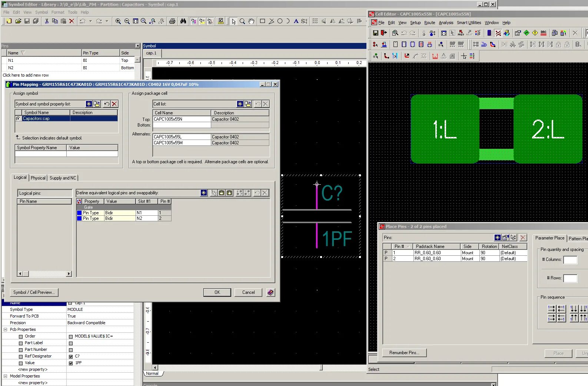Click new-row star icon in equivalent logical pins bar
The image size is (588, 386).
click(x=204, y=193)
